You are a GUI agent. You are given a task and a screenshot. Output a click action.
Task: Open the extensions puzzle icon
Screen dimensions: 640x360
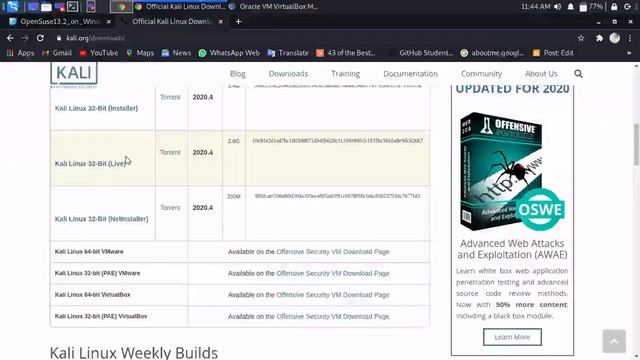click(x=599, y=38)
